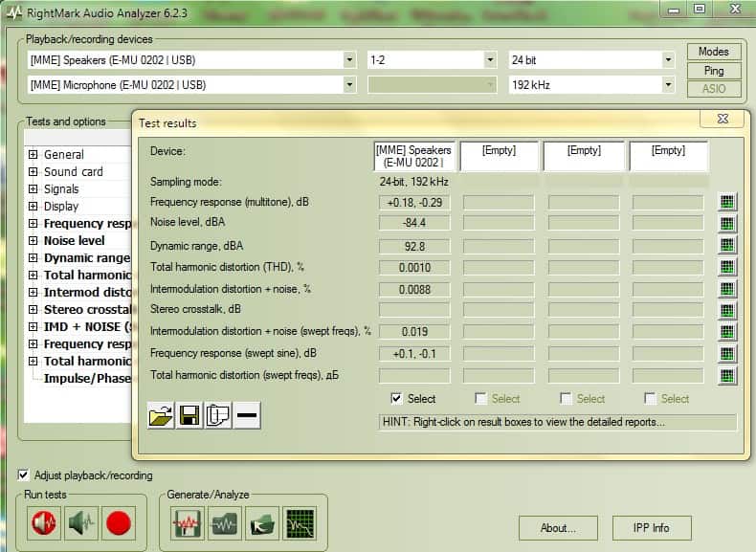Start the playback-only speaker test
756x552 pixels.
(x=81, y=522)
